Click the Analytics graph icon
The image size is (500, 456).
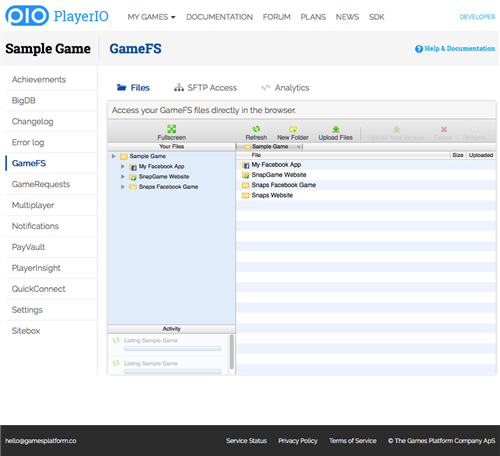tap(266, 87)
